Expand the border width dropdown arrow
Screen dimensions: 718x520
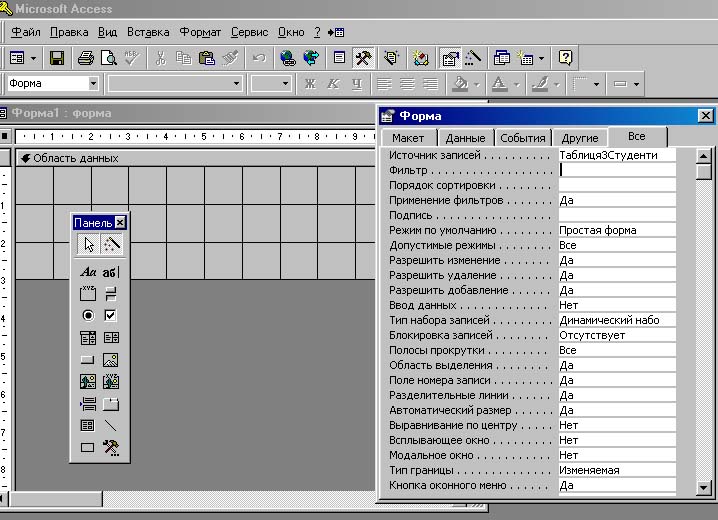click(636, 84)
